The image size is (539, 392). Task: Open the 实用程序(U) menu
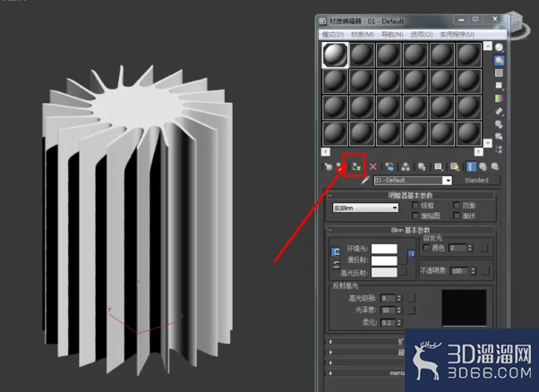tap(458, 35)
